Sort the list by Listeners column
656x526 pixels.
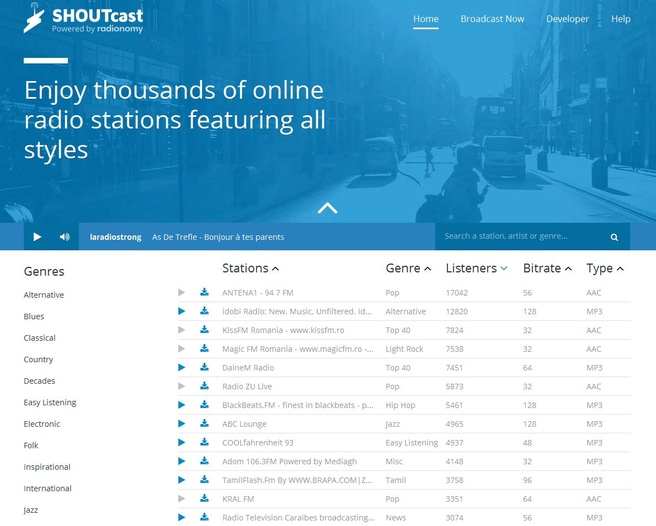[477, 268]
